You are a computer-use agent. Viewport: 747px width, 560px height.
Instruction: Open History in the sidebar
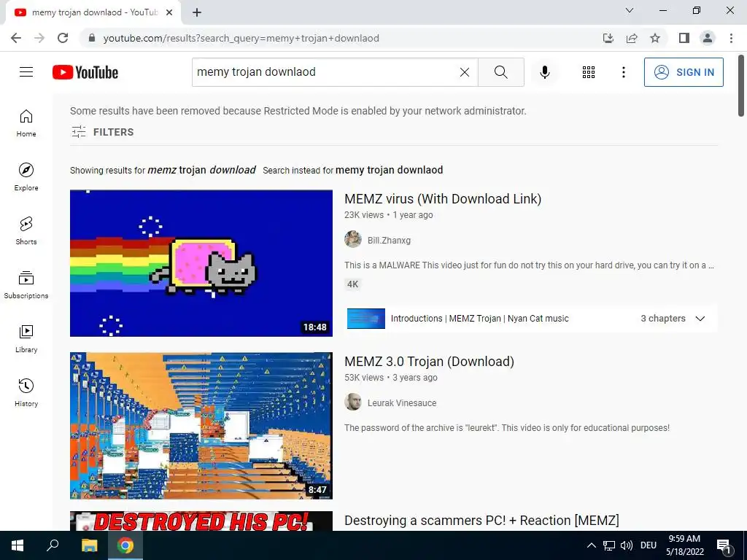pos(26,393)
